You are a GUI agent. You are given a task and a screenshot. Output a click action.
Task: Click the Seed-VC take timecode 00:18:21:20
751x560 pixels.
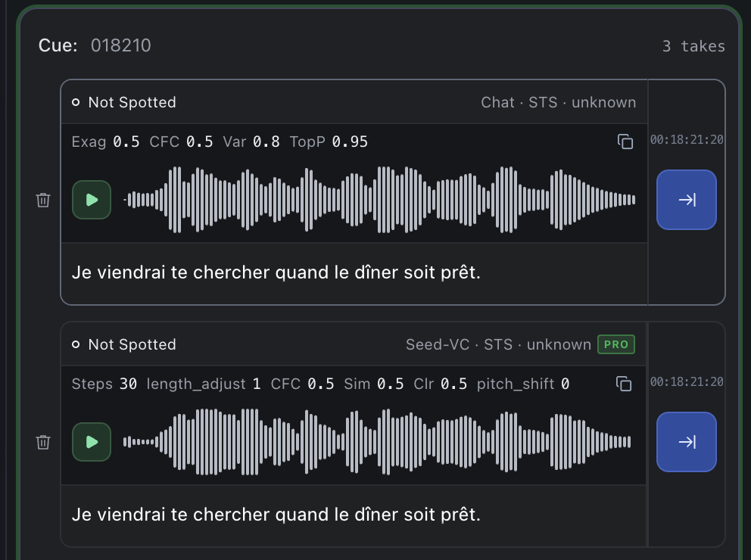[x=687, y=382]
